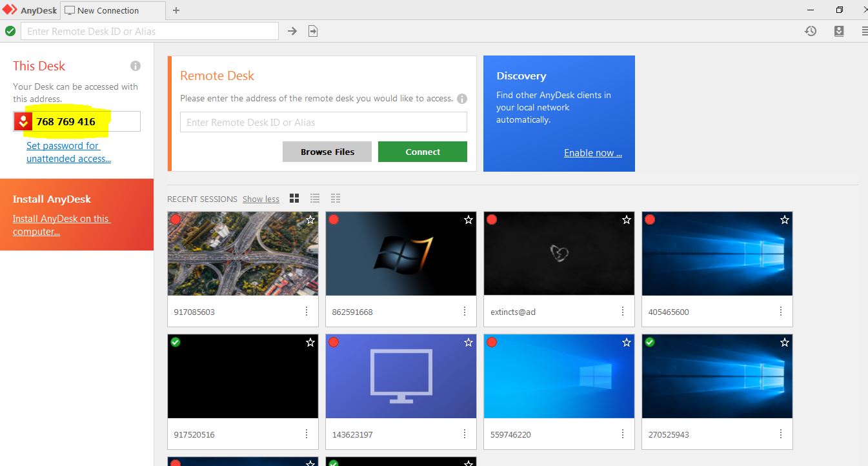Viewport: 868px width, 466px height.
Task: Click the green online status on 270525943
Action: point(650,342)
